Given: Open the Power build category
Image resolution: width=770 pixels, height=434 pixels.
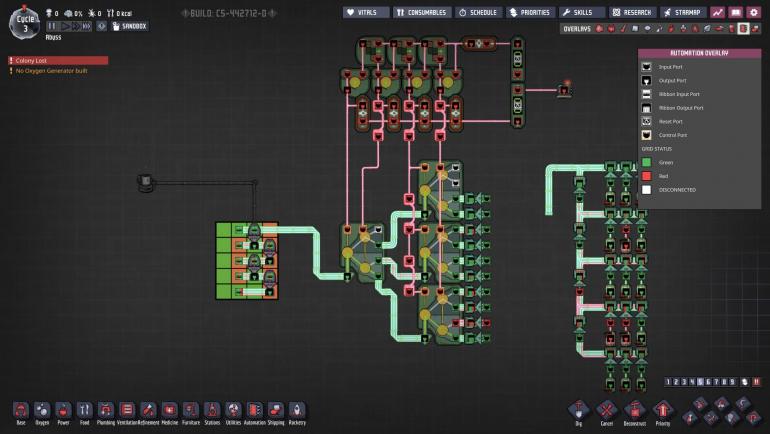Looking at the screenshot, I should (x=63, y=411).
